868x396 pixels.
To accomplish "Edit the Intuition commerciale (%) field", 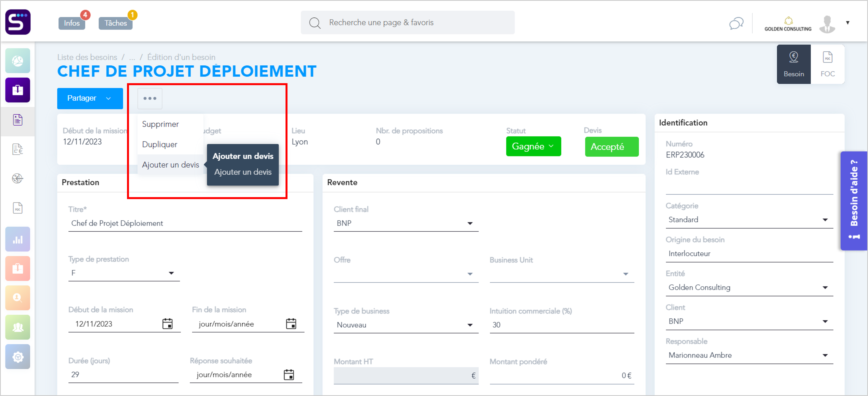I will click(x=562, y=325).
